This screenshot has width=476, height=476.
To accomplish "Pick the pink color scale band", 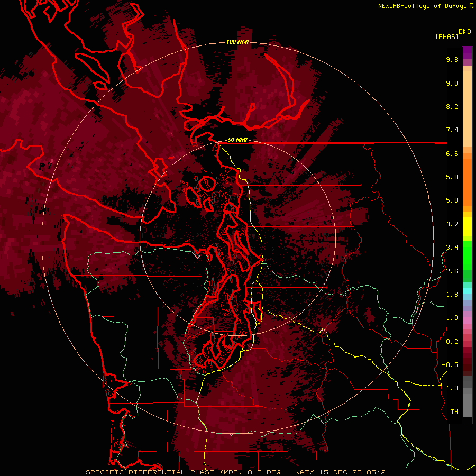I will [x=467, y=321].
